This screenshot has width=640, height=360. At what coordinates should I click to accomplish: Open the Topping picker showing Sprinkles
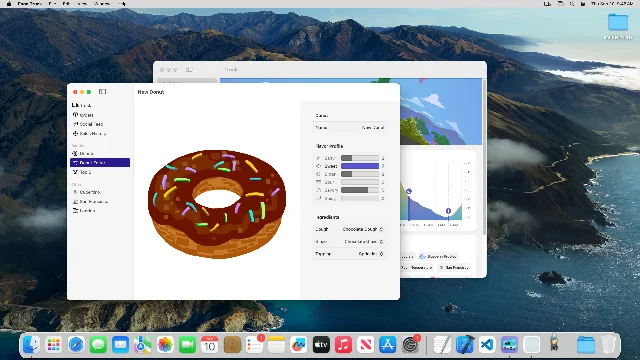(x=371, y=254)
